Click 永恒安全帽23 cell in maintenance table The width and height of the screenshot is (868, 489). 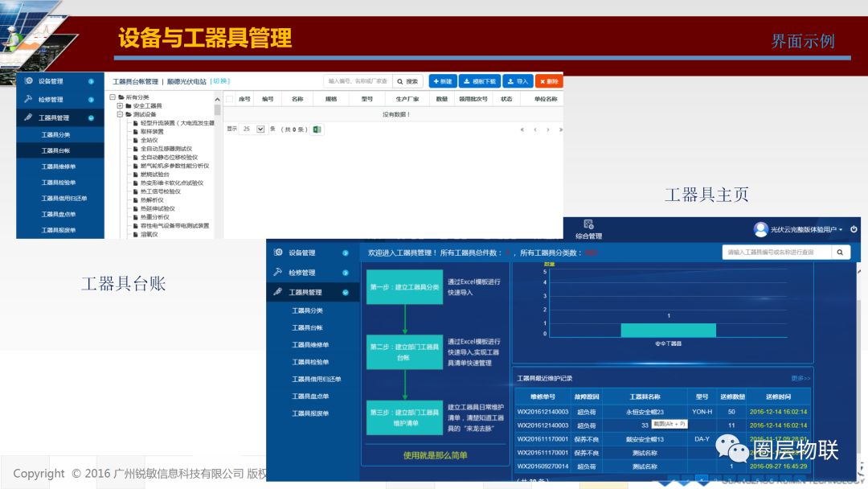pyautogui.click(x=645, y=412)
